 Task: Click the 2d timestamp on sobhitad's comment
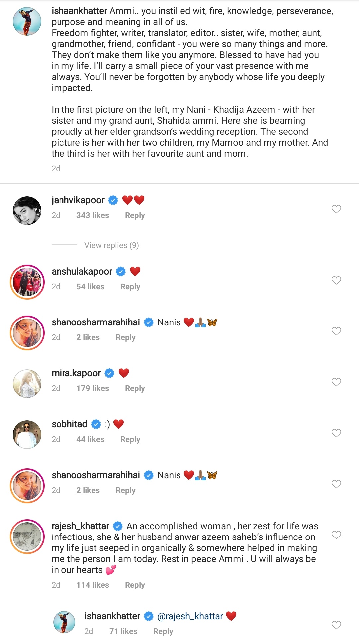click(56, 439)
